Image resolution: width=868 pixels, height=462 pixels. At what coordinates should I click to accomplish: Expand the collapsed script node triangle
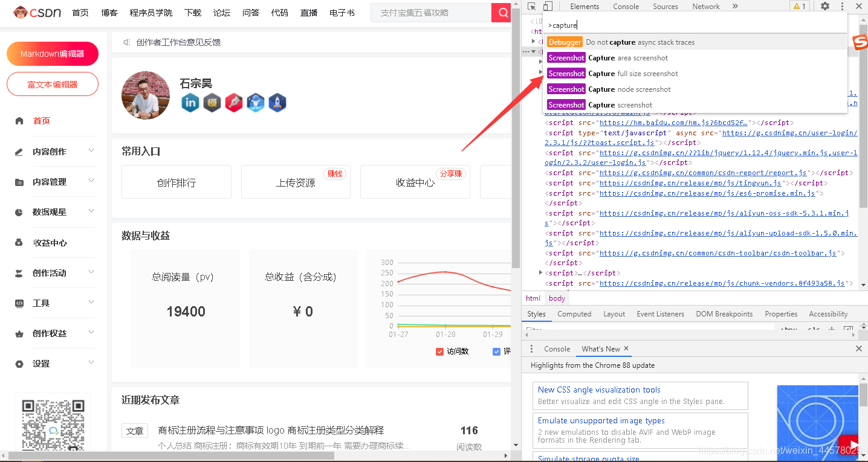(x=541, y=273)
